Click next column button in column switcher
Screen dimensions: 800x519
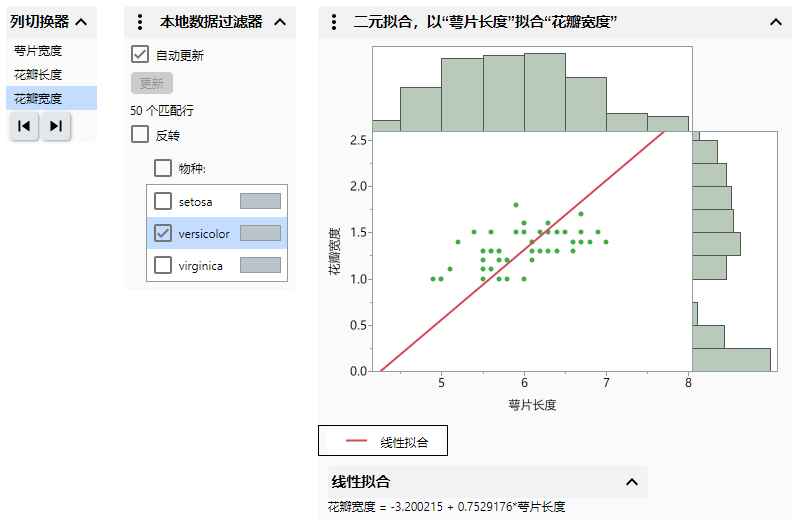[x=56, y=126]
